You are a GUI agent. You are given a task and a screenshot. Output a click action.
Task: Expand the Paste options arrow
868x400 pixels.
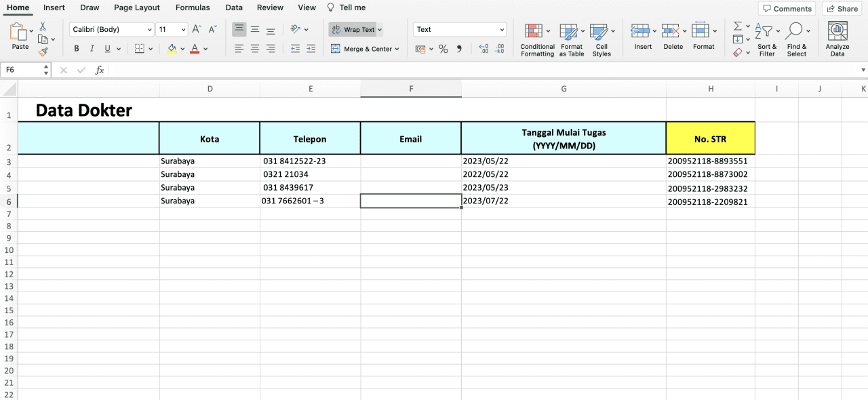tap(31, 31)
